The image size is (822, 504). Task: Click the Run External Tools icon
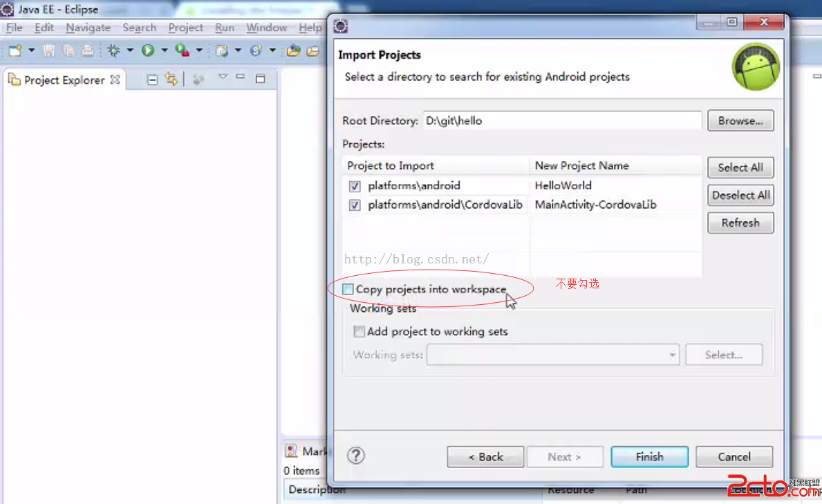(182, 50)
